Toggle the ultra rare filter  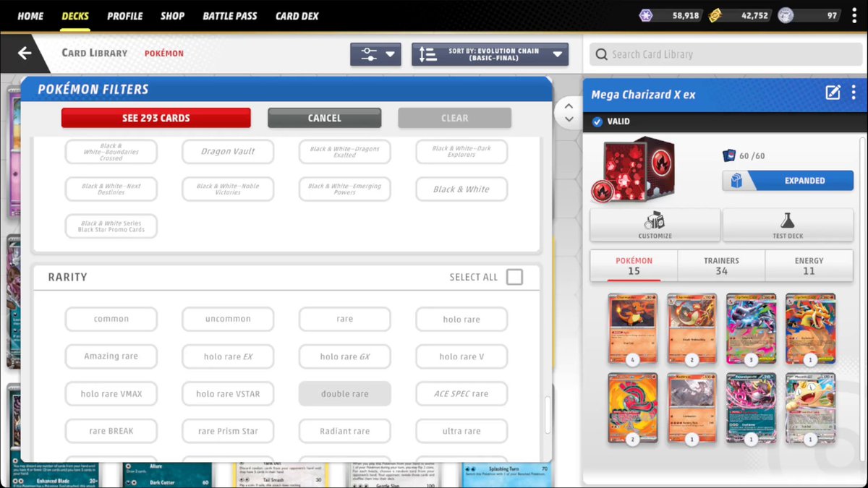point(461,431)
